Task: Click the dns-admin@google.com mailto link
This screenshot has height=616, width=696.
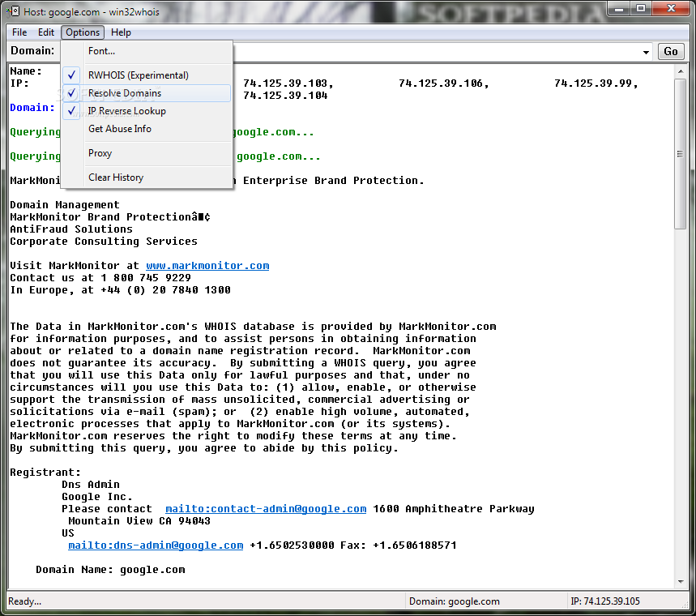Action: click(x=156, y=545)
